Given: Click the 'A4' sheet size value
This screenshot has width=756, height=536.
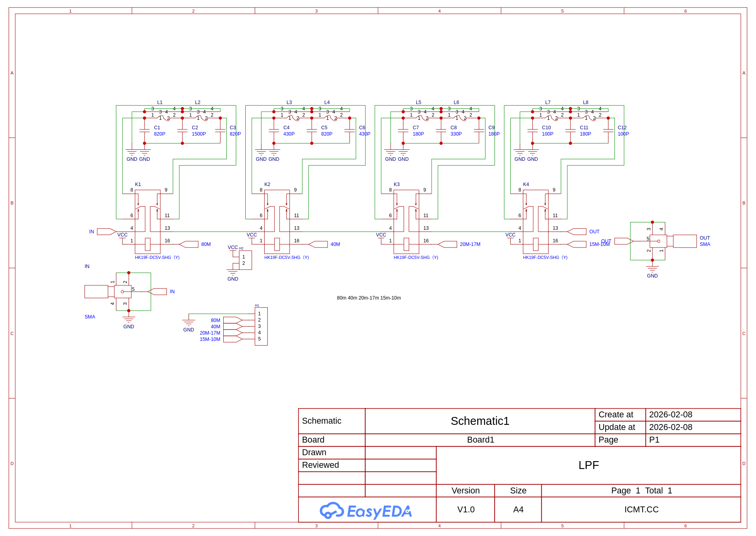Looking at the screenshot, I should [518, 510].
